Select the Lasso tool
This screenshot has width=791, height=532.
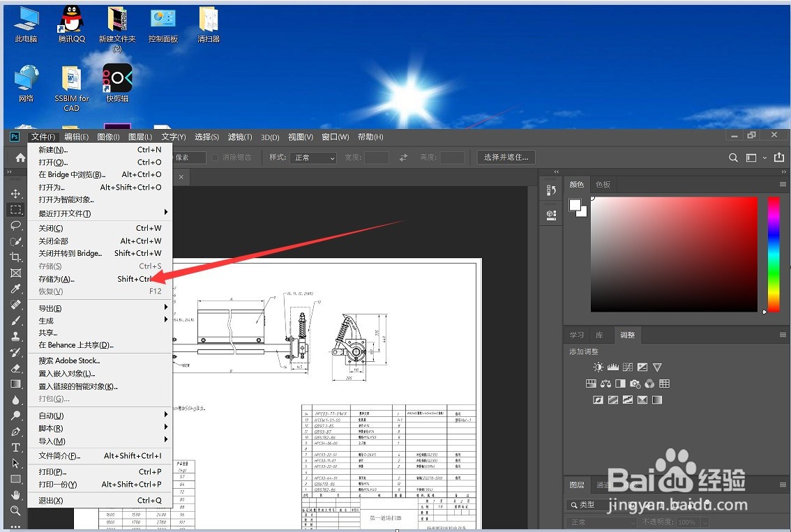(x=15, y=225)
